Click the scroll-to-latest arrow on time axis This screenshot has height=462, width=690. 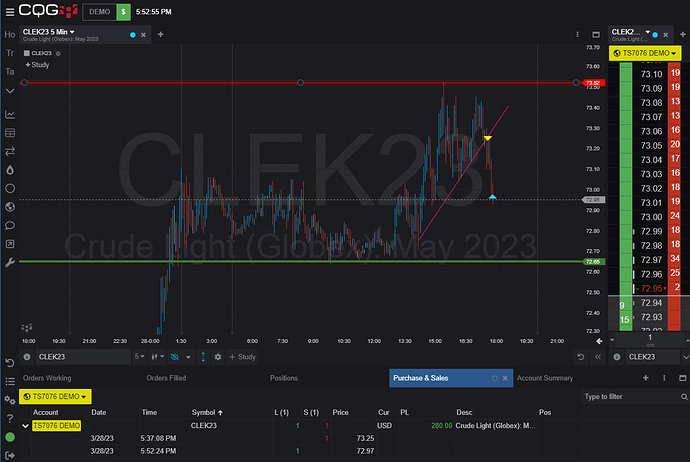[599, 341]
